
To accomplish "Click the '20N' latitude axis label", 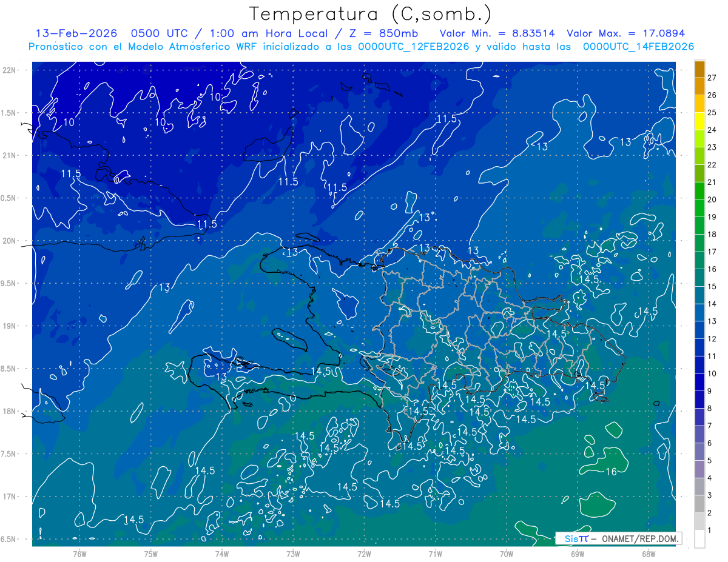I will (9, 241).
